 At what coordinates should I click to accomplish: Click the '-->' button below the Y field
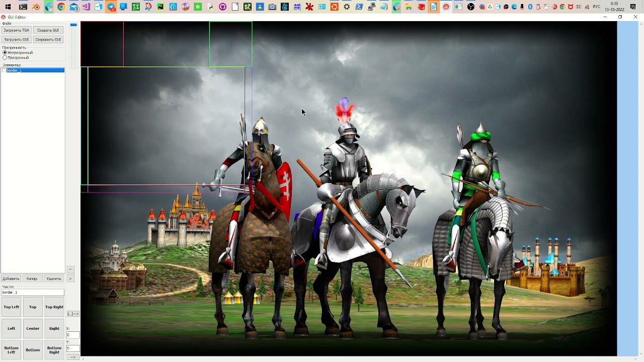click(x=73, y=357)
